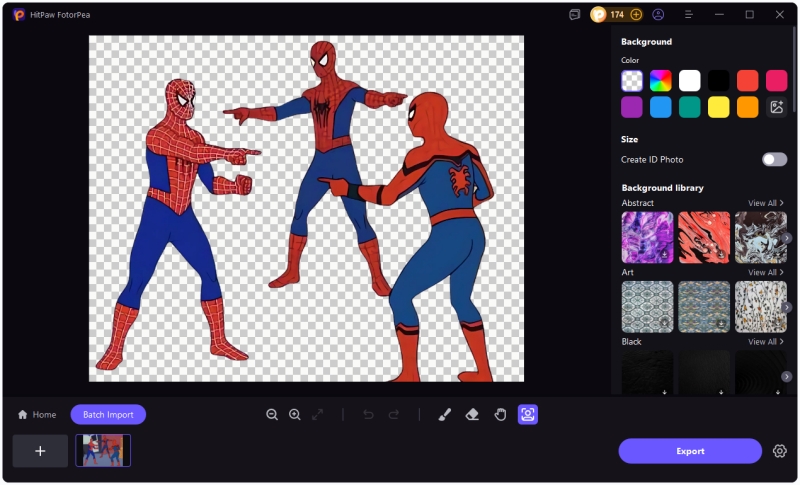
Task: Select the rainbow custom color swatch
Action: 660,81
